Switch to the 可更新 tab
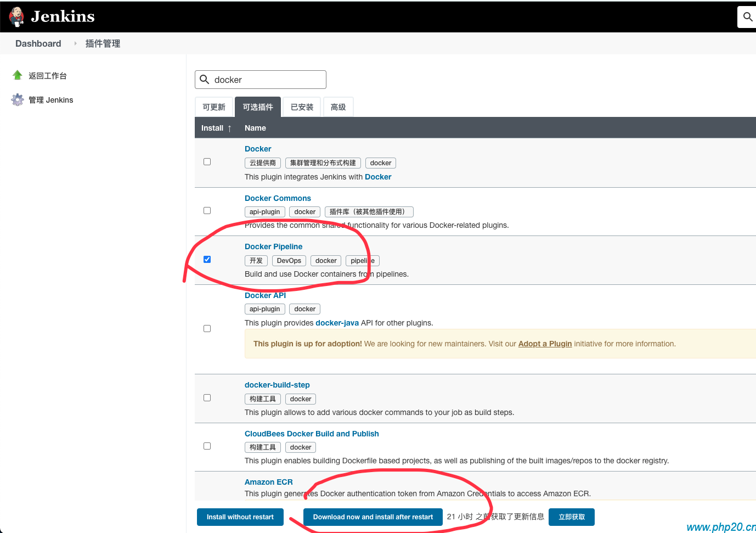The width and height of the screenshot is (756, 533). click(214, 107)
